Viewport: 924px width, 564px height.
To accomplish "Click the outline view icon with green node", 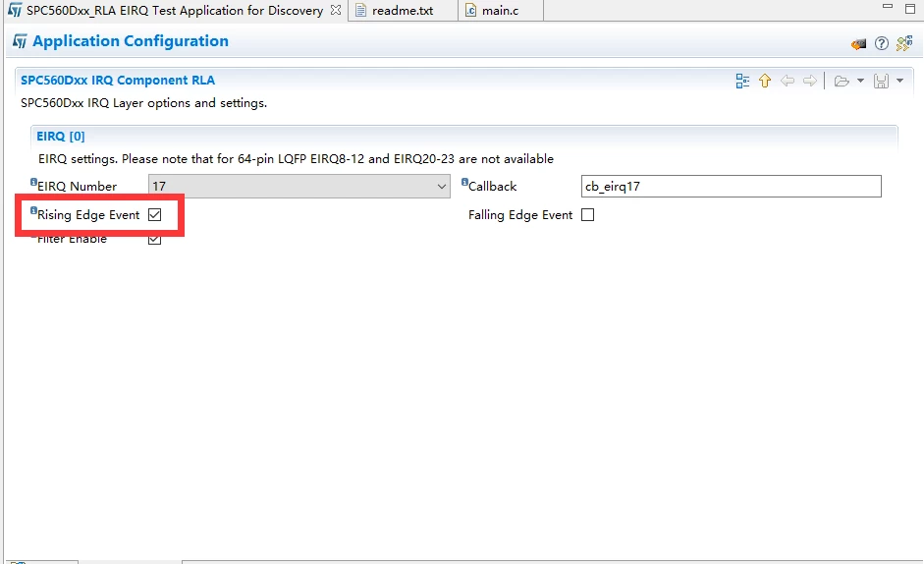I will pos(904,43).
